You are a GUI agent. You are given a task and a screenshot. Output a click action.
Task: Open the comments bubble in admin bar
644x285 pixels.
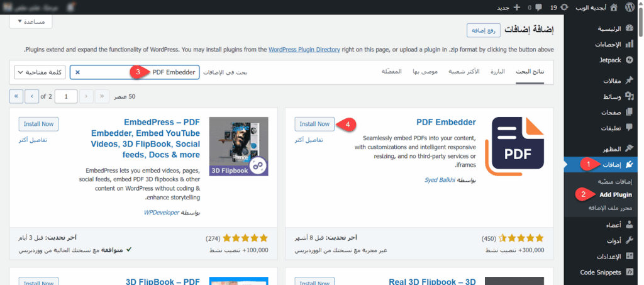[538, 7]
